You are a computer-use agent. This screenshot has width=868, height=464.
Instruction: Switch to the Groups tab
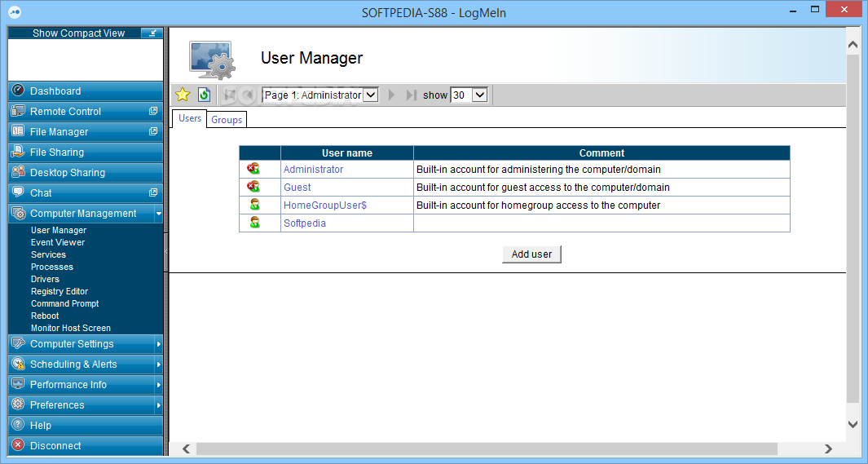coord(227,120)
